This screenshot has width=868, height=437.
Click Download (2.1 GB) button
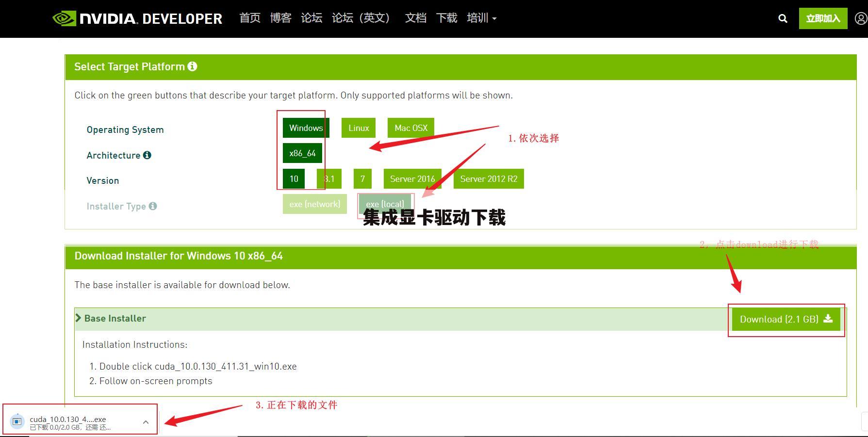786,319
